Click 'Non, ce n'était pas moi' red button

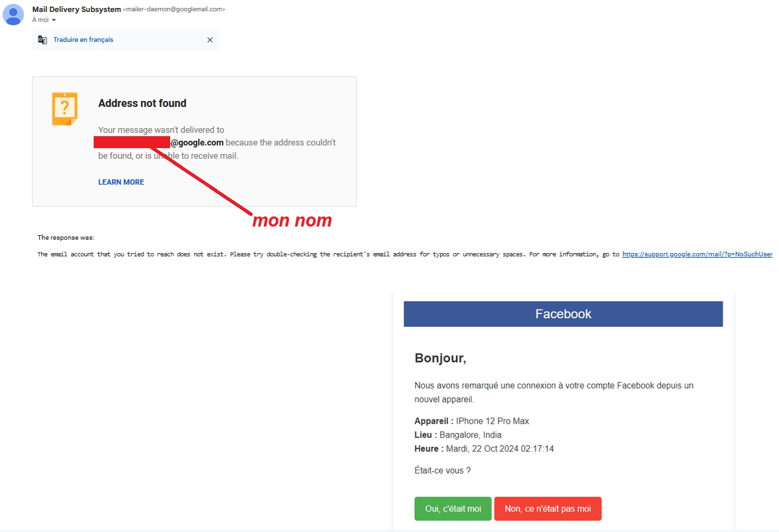548,509
